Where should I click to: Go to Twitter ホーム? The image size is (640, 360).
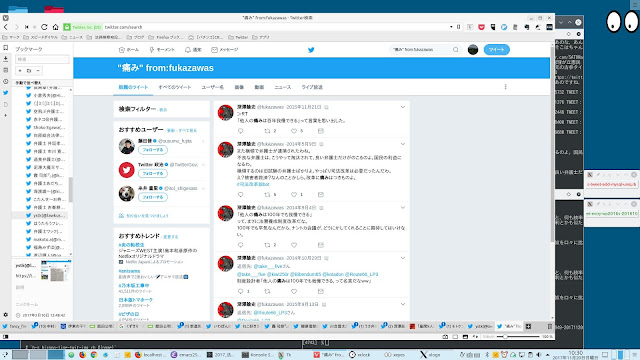(x=129, y=50)
